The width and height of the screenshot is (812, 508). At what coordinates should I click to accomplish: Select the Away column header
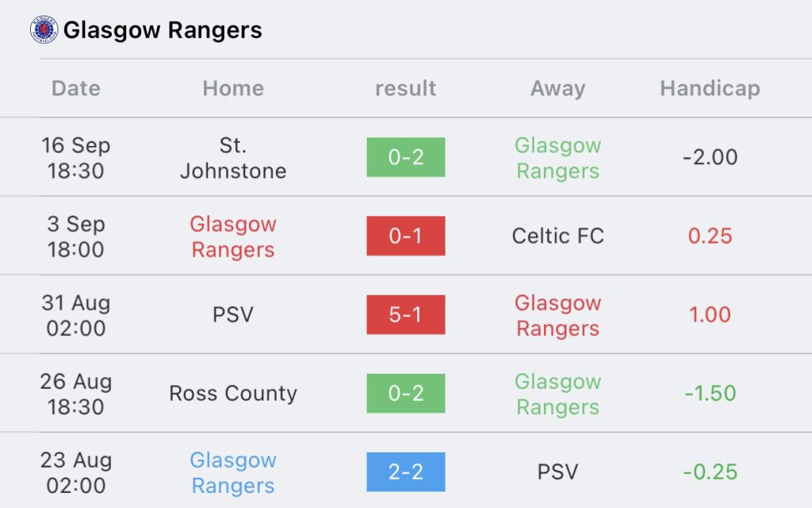[x=557, y=88]
